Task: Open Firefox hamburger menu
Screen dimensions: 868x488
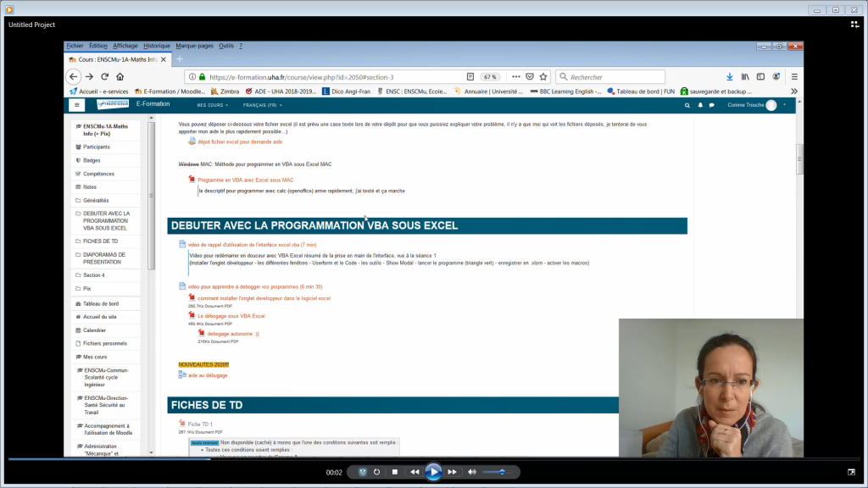Action: coord(794,77)
